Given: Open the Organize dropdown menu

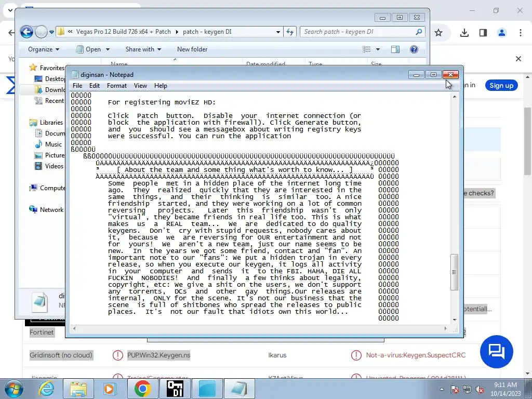Looking at the screenshot, I should click(x=44, y=49).
